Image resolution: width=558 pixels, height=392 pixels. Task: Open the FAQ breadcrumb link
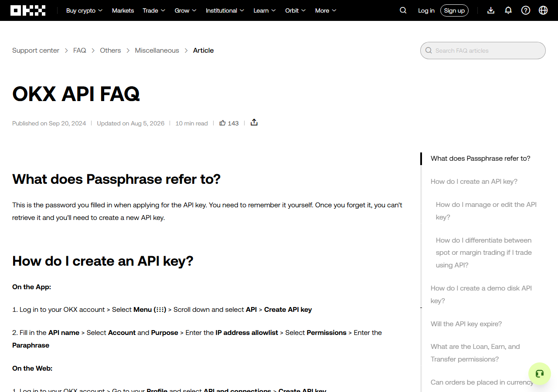pos(80,51)
